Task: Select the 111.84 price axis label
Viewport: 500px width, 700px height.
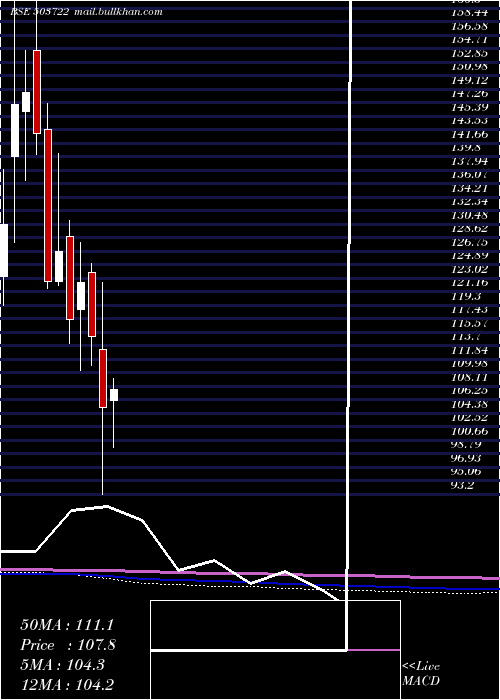Action: pyautogui.click(x=469, y=350)
